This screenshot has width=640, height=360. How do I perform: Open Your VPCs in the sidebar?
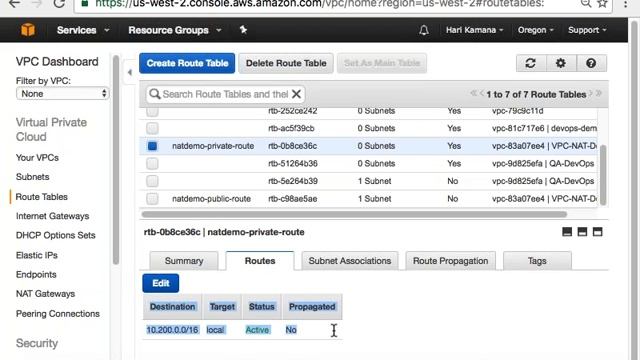(37, 158)
